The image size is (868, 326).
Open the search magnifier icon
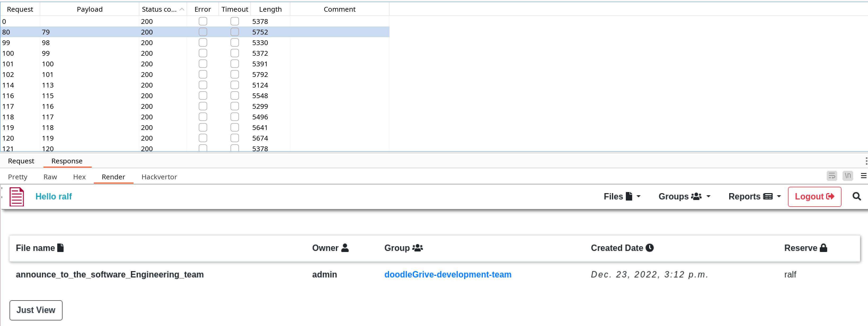[856, 196]
